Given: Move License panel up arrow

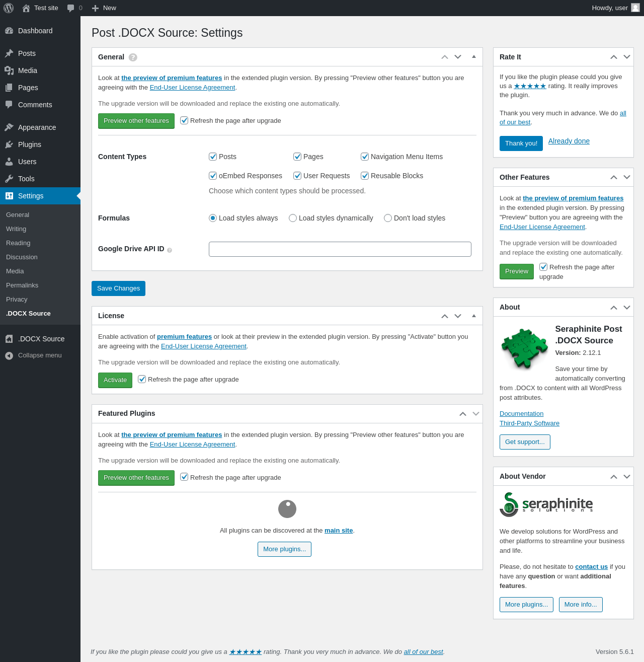Looking at the screenshot, I should [445, 316].
